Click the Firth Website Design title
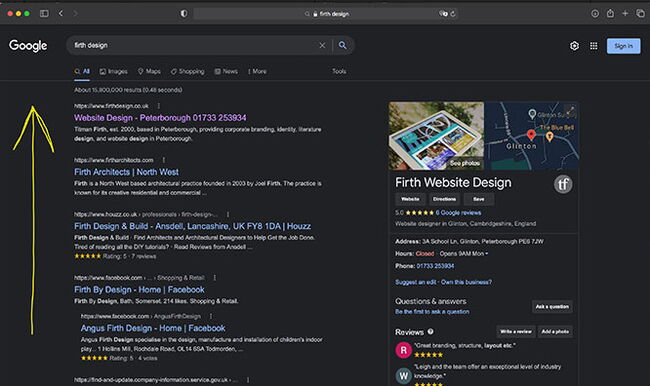 [453, 183]
